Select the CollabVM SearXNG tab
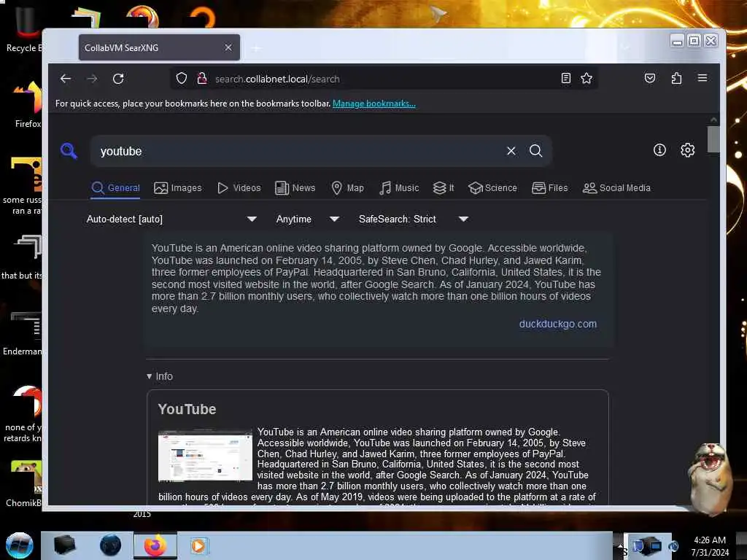The height and width of the screenshot is (560, 747). [x=159, y=47]
